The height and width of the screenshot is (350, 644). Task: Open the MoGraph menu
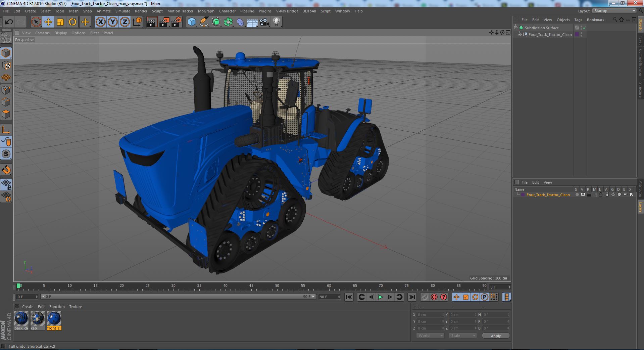pos(206,11)
